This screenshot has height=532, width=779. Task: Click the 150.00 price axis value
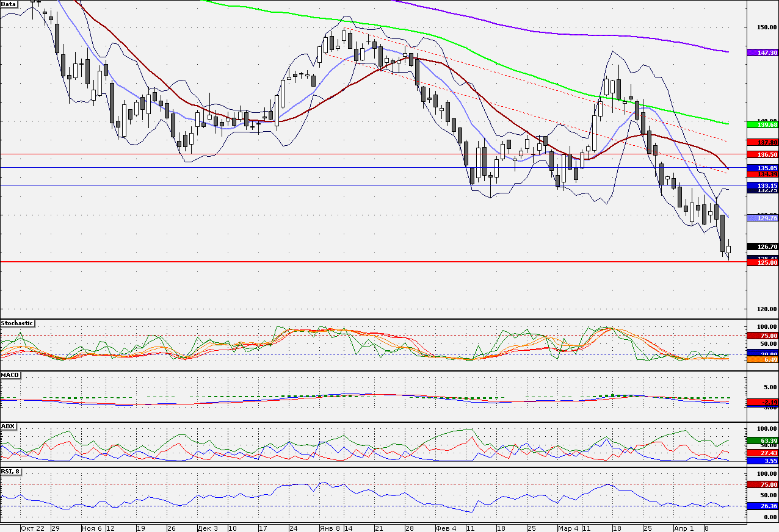(767, 27)
